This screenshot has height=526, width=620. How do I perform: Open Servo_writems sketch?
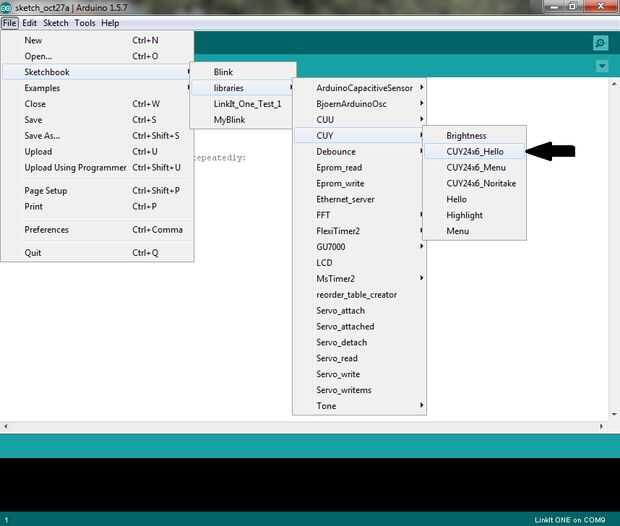[x=359, y=390]
